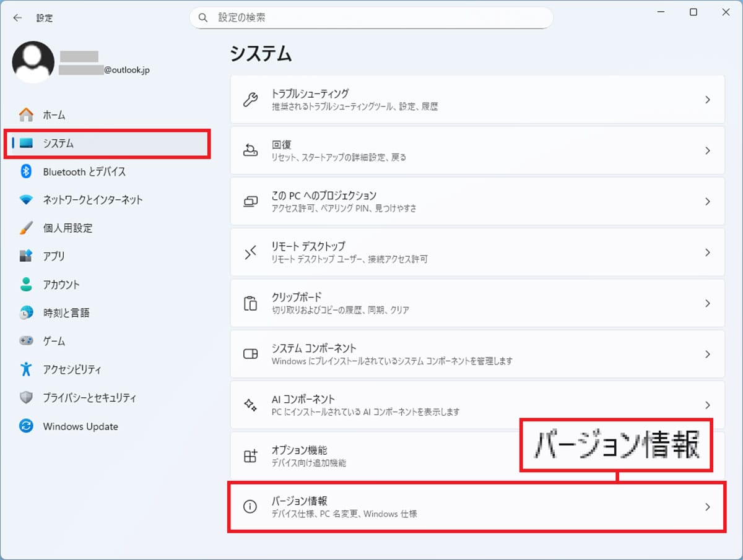The width and height of the screenshot is (743, 560).
Task: Expand システム コンポーネント chevron arrow
Action: [x=708, y=355]
